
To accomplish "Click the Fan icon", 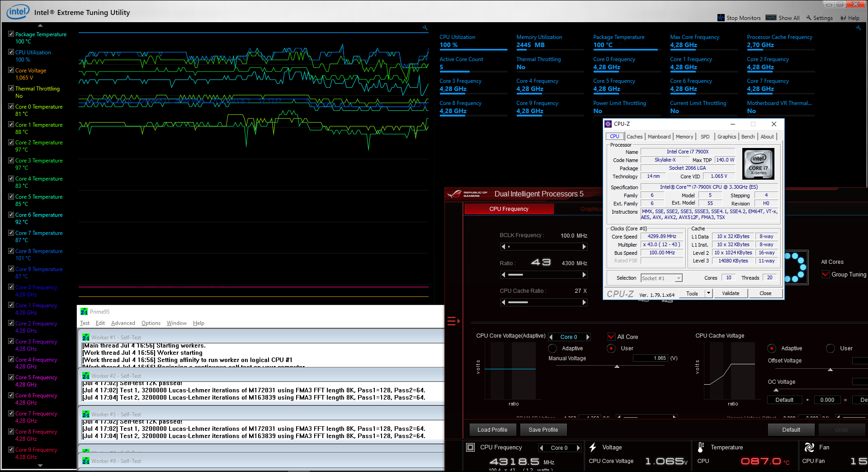I will (x=809, y=447).
